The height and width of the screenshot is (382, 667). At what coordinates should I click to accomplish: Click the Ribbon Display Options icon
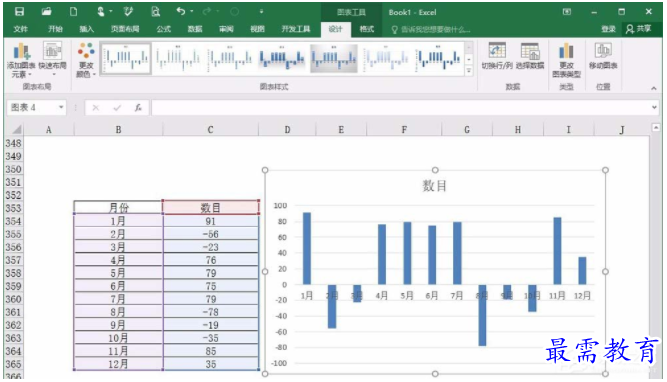pyautogui.click(x=567, y=11)
